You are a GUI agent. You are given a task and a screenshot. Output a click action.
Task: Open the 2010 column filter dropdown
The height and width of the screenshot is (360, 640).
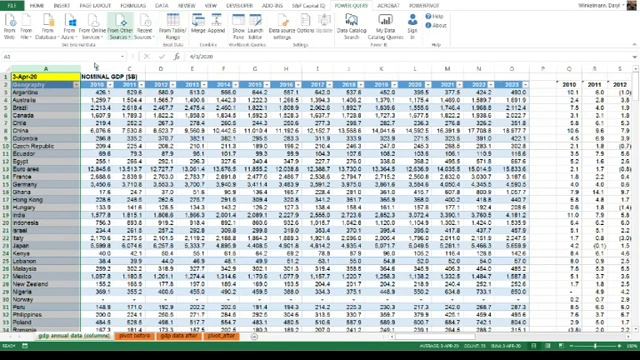[x=110, y=84]
